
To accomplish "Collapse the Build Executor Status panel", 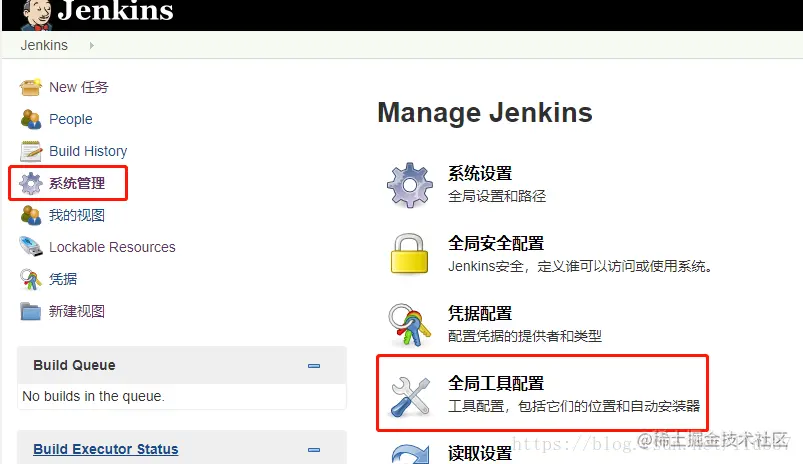I will [x=314, y=450].
